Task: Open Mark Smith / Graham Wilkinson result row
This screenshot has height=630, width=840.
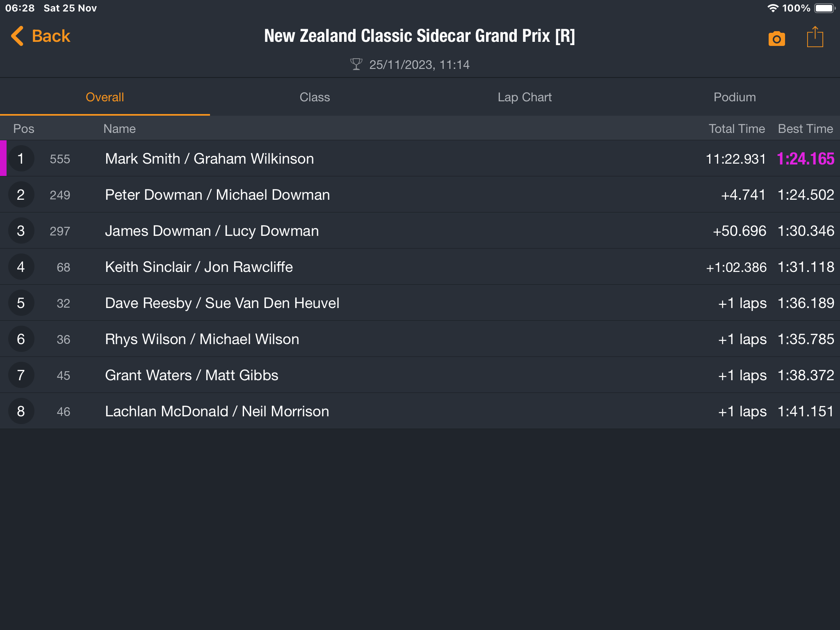Action: (x=420, y=159)
